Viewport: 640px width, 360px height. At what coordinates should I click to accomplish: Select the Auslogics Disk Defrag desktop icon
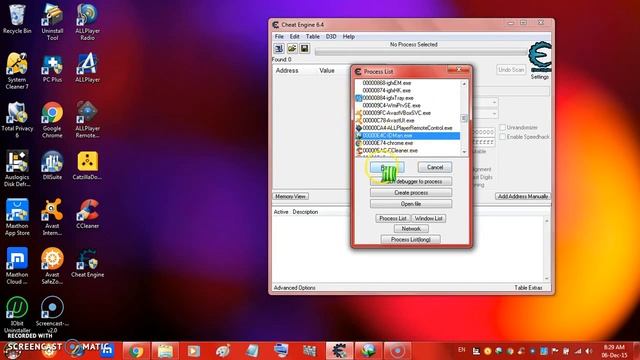(x=17, y=169)
